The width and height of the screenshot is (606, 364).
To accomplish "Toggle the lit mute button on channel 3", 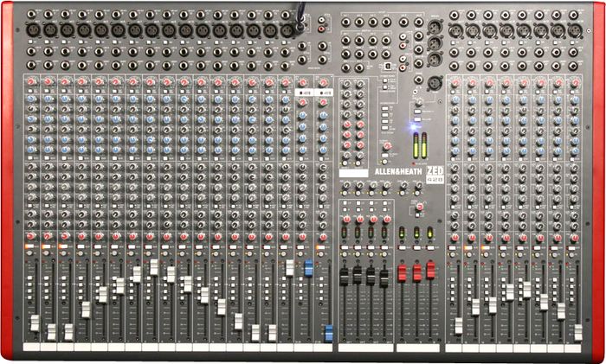I will coord(63,246).
